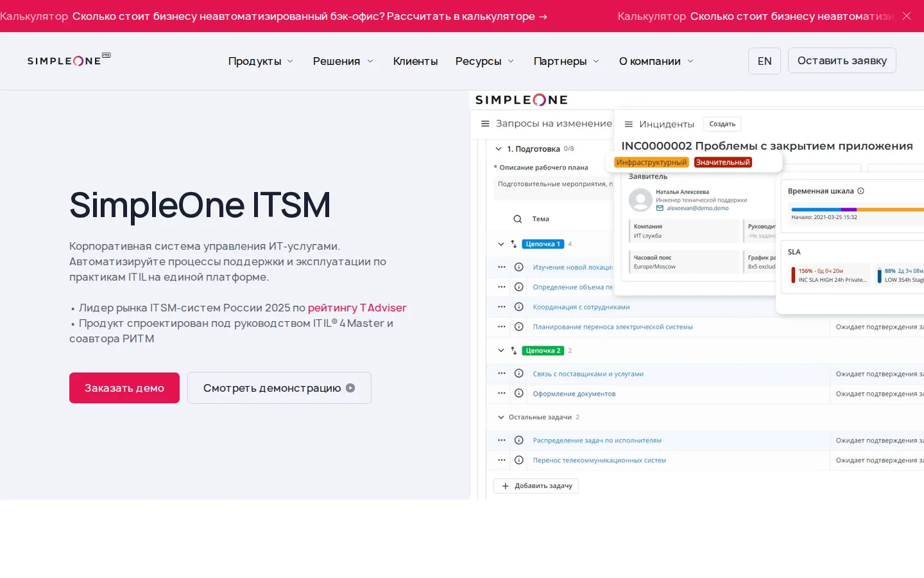Open the ellipsis menu for 'Связь с поставщиками и услугами'
This screenshot has width=924, height=578.
click(x=502, y=374)
